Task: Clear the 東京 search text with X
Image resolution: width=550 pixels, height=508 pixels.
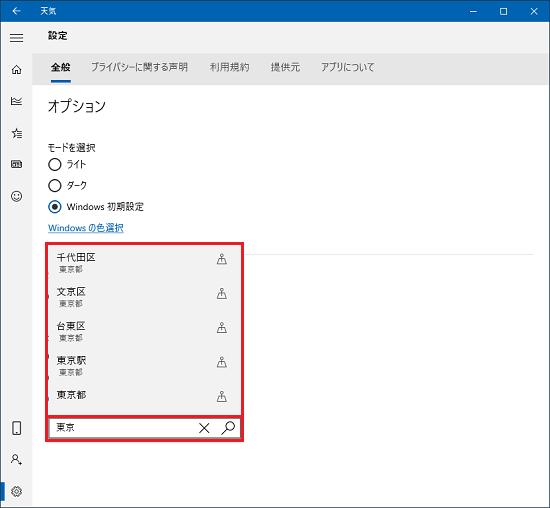Action: click(x=204, y=428)
